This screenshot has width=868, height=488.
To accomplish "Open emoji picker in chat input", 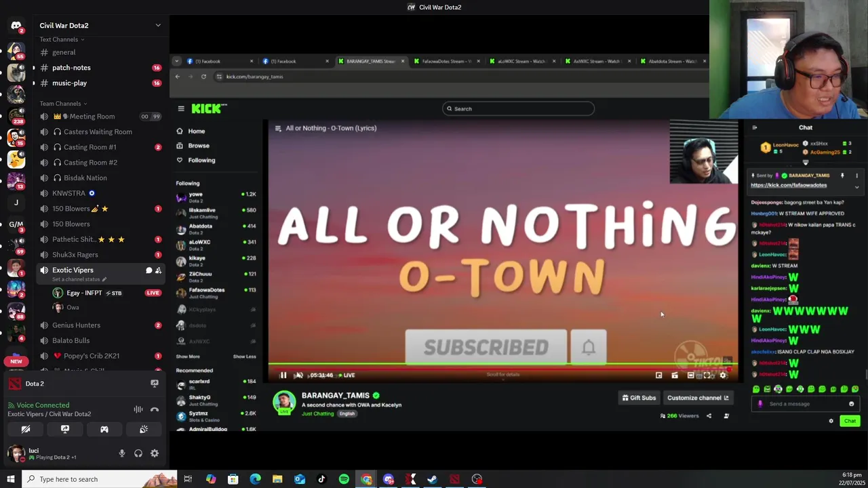I will [x=852, y=404].
